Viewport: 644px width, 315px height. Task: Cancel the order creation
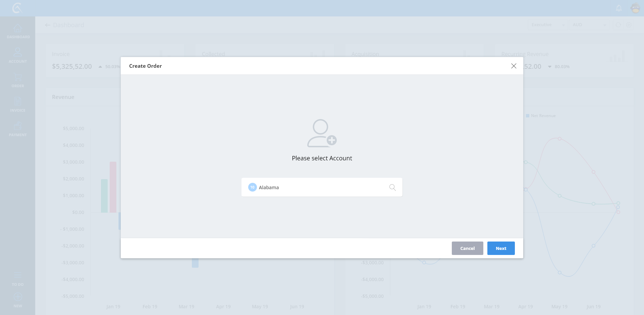coord(467,248)
